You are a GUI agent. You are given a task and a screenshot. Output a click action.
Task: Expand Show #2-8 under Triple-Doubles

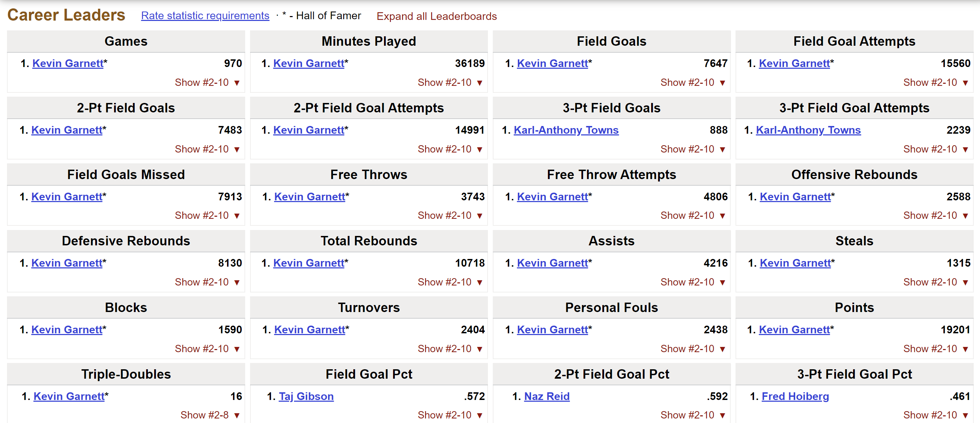pyautogui.click(x=210, y=415)
